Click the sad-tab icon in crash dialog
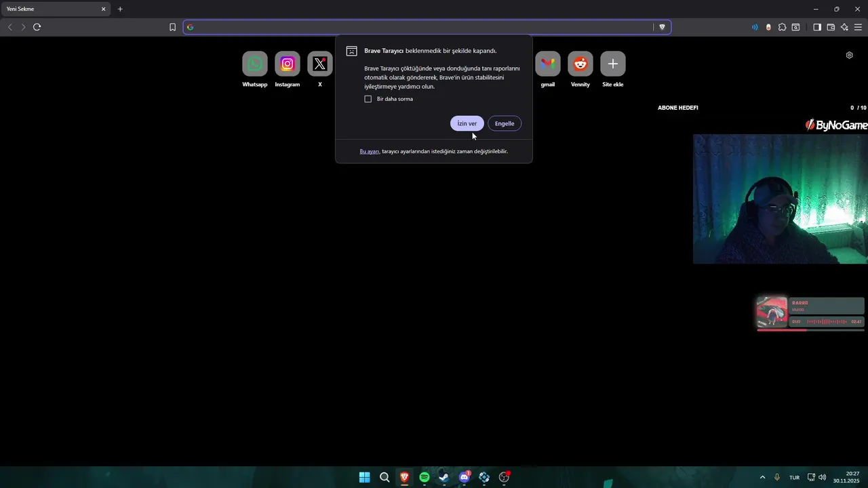868x488 pixels. pos(351,52)
